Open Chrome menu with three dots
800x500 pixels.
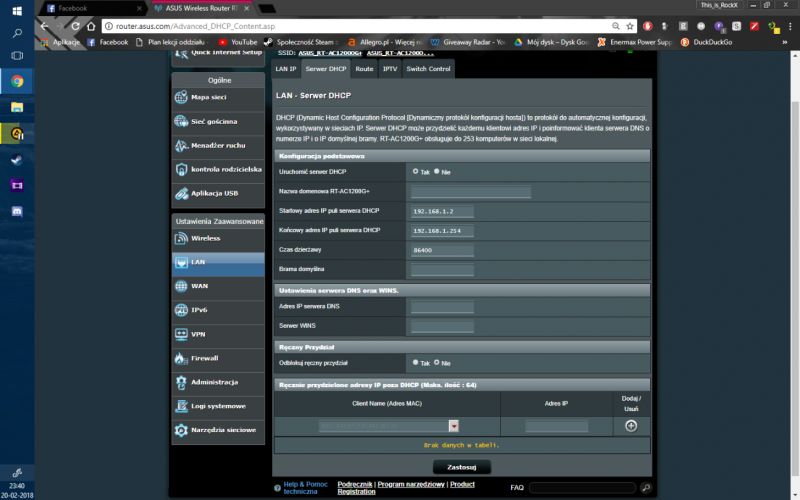790,26
